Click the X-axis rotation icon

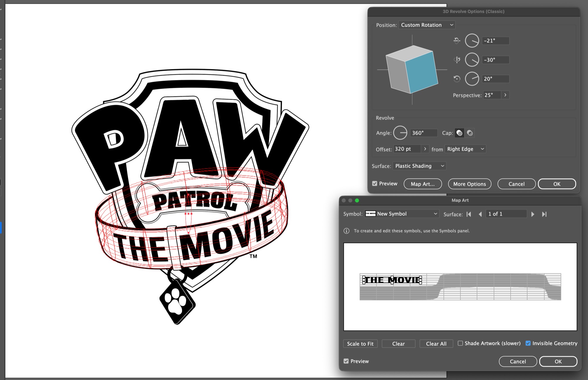[x=457, y=41]
